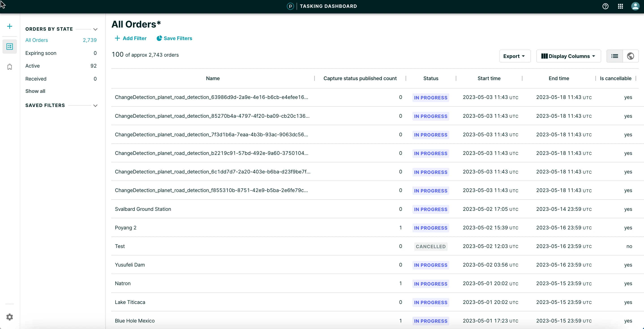Screen dimensions: 644x329
Task: Sort by Status column header
Action: [x=431, y=78]
